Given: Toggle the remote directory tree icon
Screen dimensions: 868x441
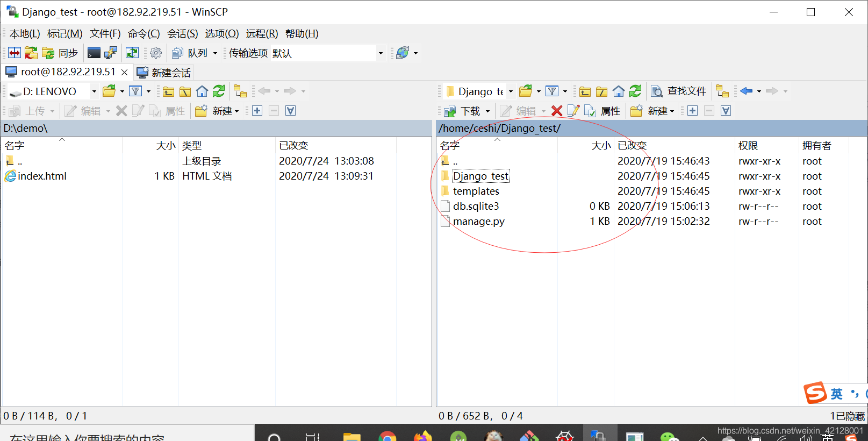Looking at the screenshot, I should point(722,91).
